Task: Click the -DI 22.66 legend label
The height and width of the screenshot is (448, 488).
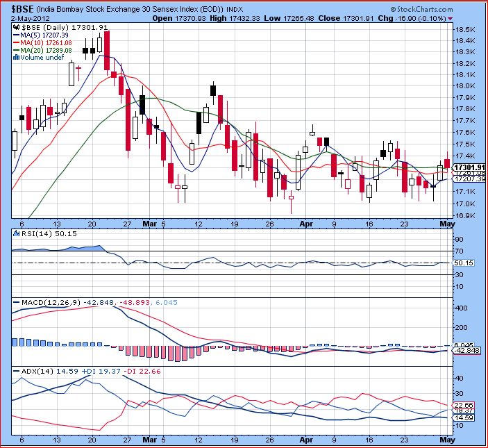Action: pyautogui.click(x=142, y=371)
